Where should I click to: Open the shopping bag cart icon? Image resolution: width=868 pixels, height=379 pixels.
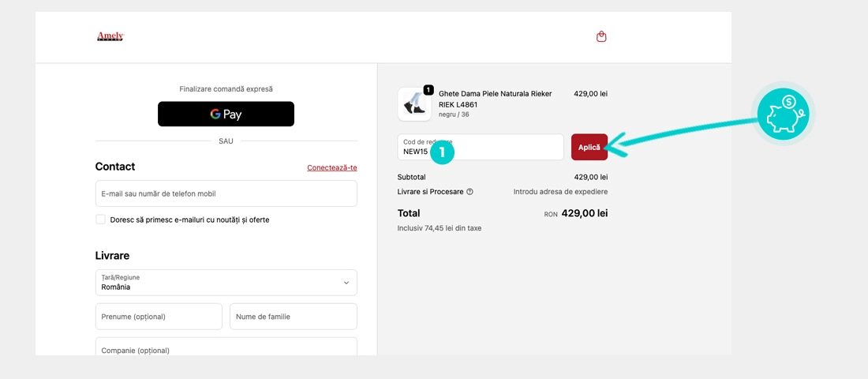[x=601, y=36]
